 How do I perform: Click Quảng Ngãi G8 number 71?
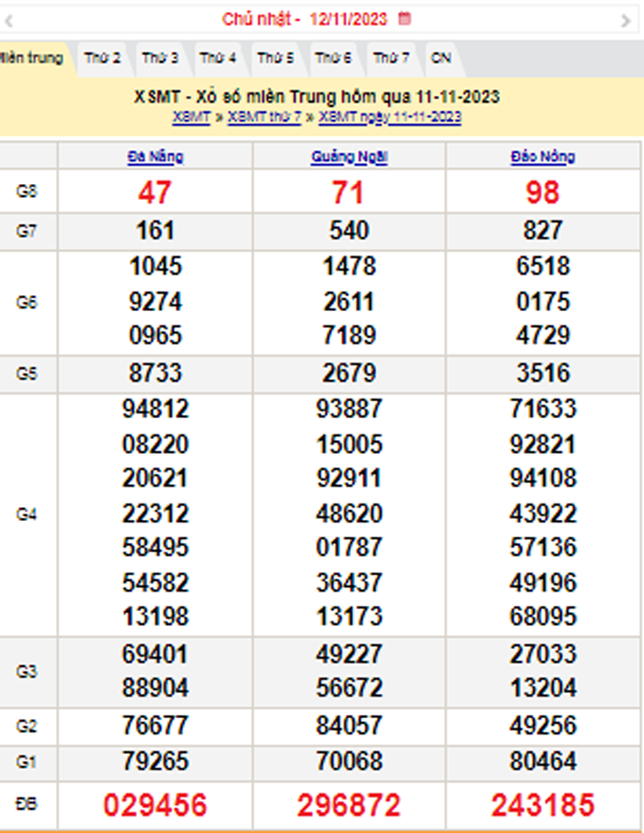[x=349, y=192]
